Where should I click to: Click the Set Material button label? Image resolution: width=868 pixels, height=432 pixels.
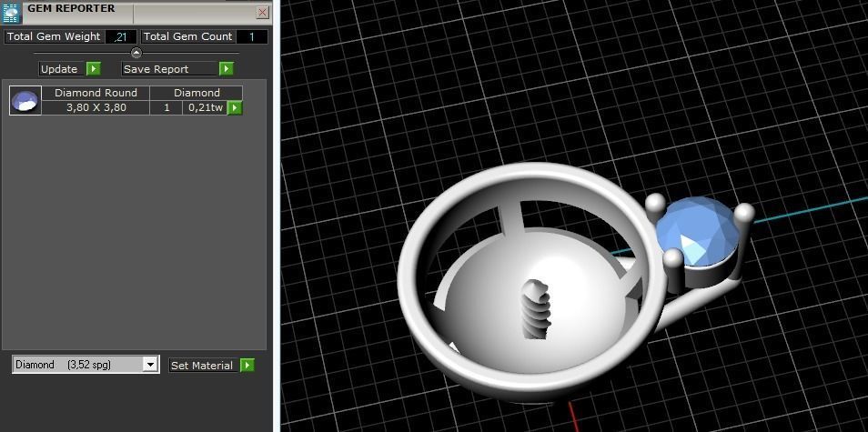[203, 366]
